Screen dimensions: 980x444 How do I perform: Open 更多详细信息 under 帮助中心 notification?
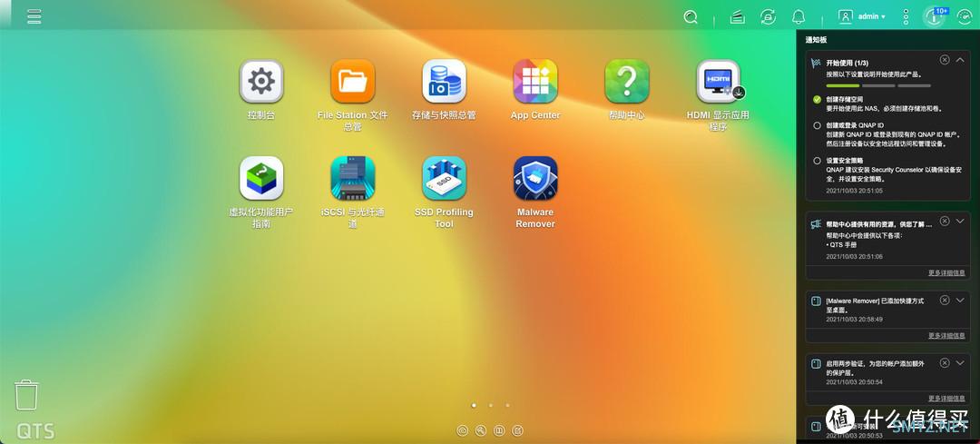pos(946,272)
